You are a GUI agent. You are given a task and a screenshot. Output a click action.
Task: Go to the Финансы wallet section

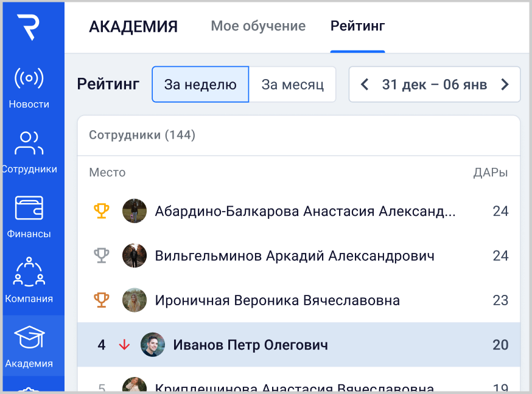(29, 216)
